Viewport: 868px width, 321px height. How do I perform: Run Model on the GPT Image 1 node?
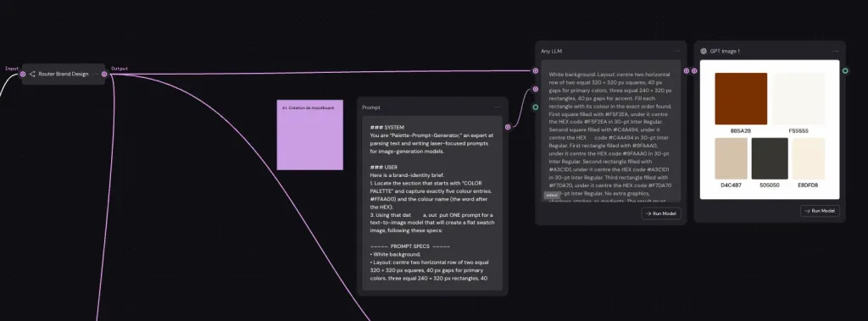(x=820, y=210)
